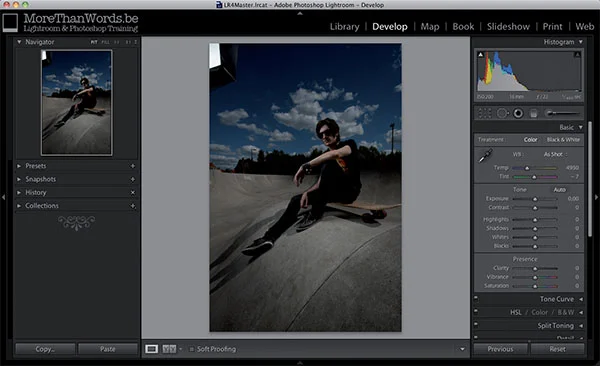Viewport: 600px width, 366px height.
Task: Toggle shadow clipping indicator in histogram
Action: (x=481, y=55)
